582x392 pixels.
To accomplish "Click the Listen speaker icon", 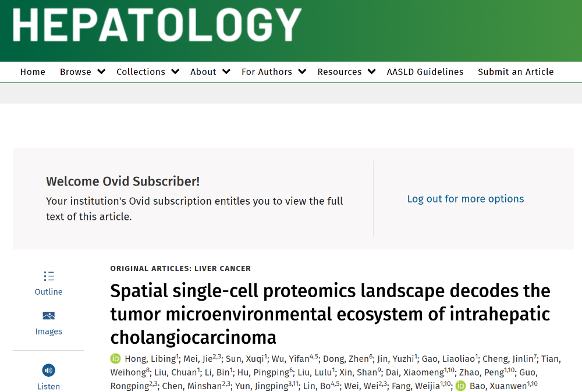I will pos(49,370).
